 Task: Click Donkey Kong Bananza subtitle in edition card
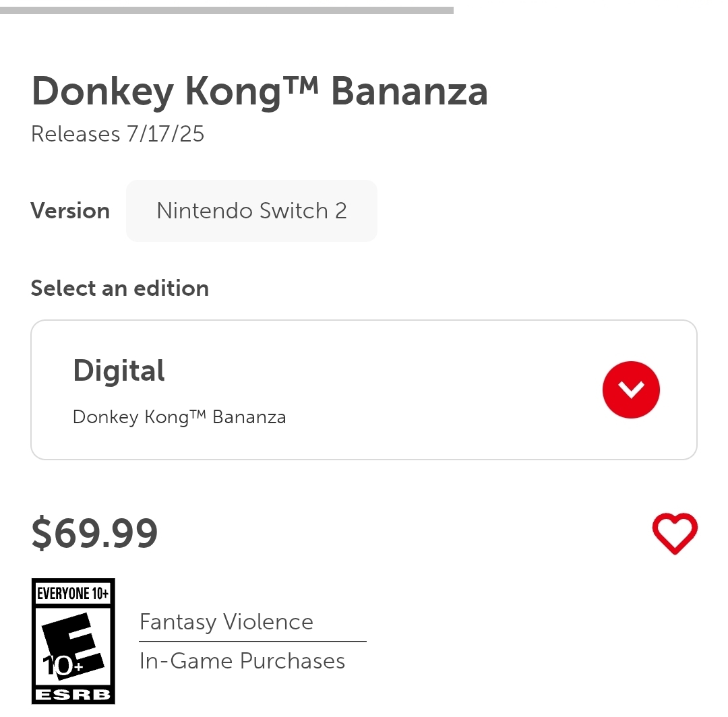179,416
